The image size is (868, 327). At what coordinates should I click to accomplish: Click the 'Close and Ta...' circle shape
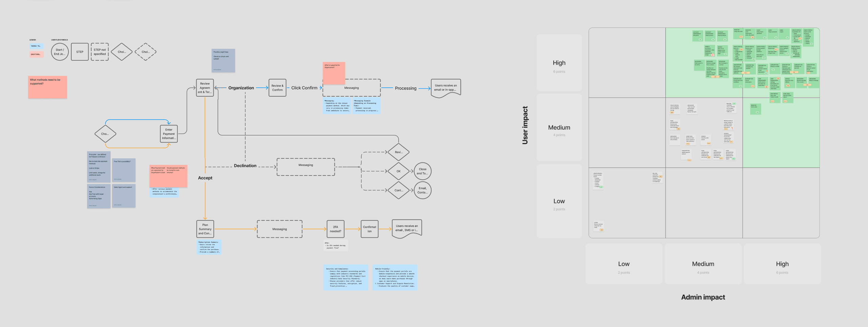point(422,171)
